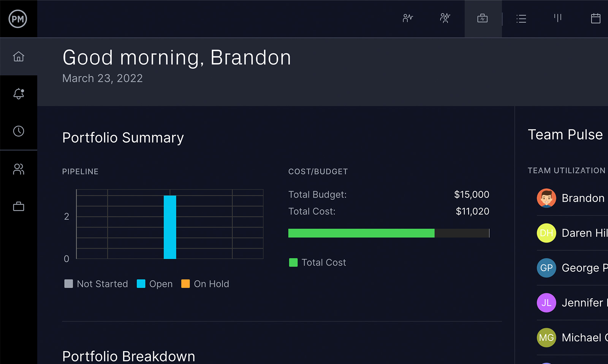Open the personal workload icon in top toolbar
The image size is (608, 364).
tap(407, 18)
